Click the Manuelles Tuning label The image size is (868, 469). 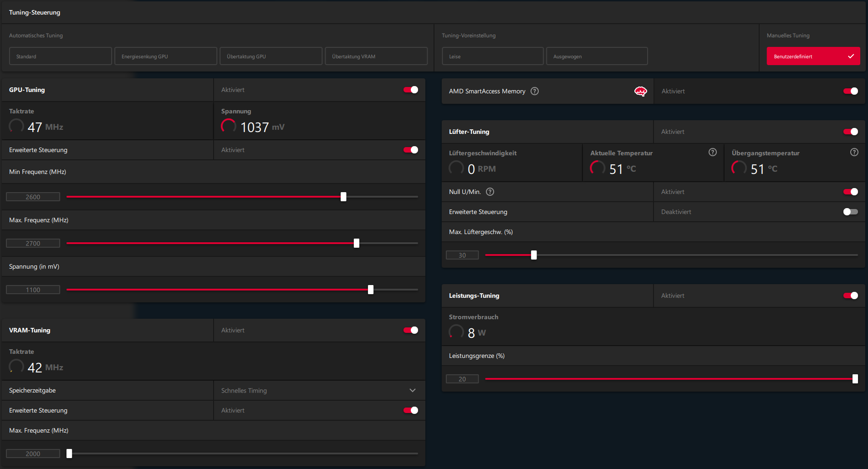pos(788,36)
